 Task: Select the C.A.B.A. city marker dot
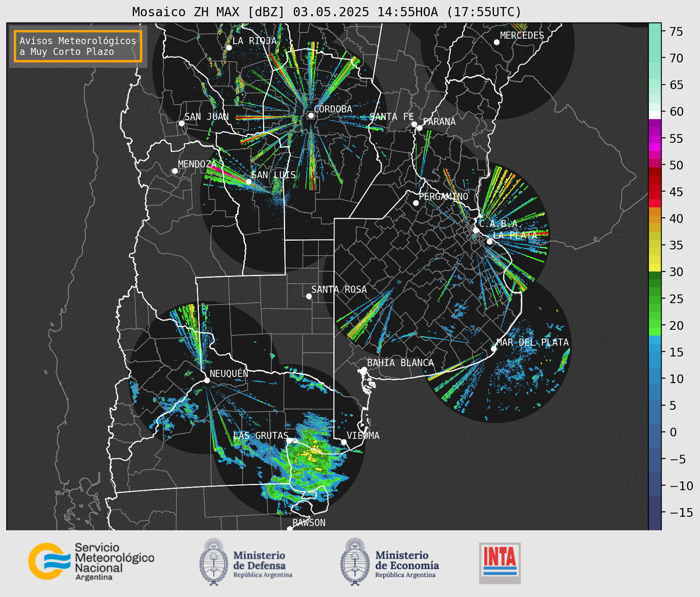coord(476,230)
